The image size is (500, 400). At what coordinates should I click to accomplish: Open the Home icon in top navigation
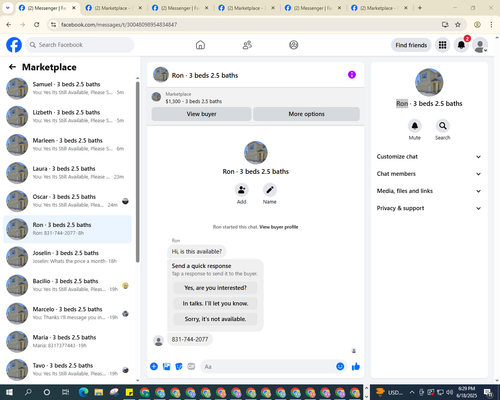coord(200,45)
